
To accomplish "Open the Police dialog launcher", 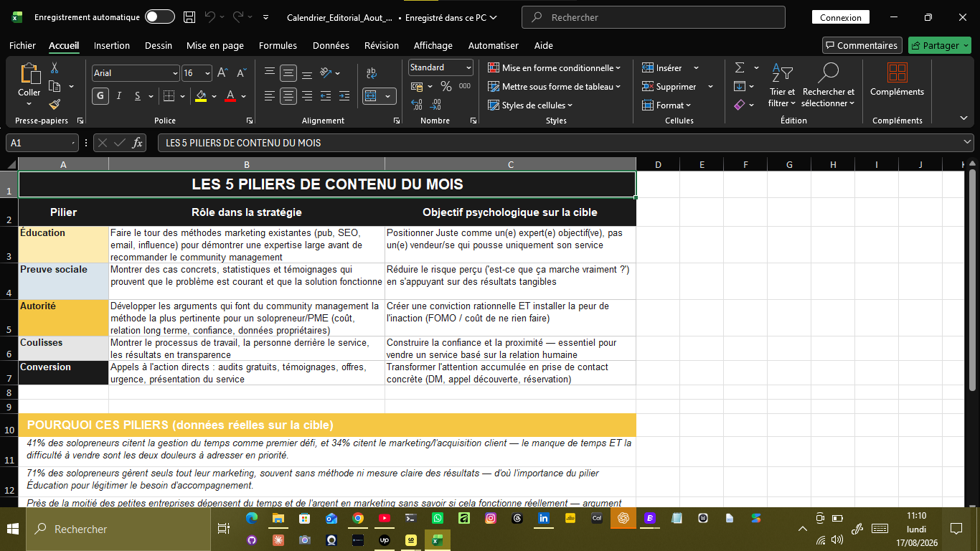I will click(250, 121).
